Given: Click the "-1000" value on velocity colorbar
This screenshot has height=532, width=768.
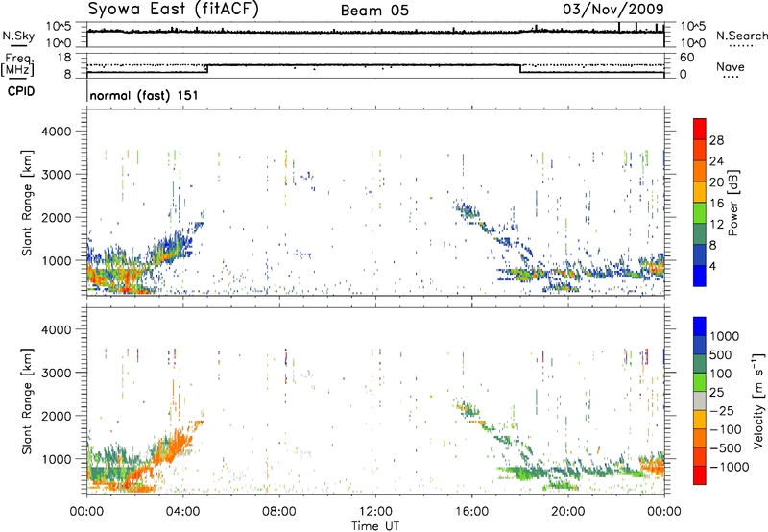Looking at the screenshot, I should click(x=729, y=467).
